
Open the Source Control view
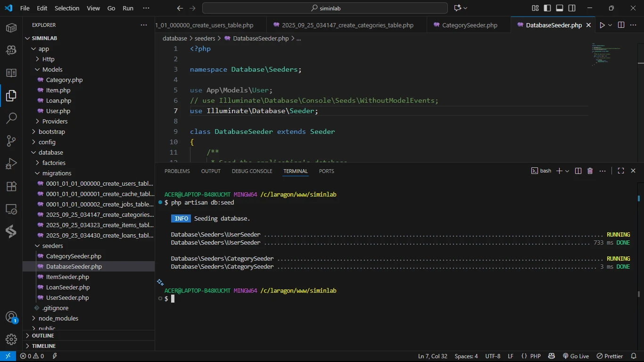coord(11,140)
